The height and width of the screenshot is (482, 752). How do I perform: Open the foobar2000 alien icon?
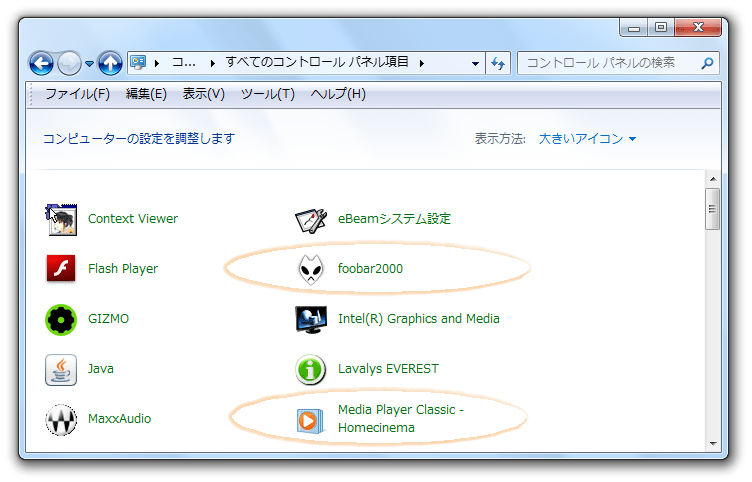point(311,270)
